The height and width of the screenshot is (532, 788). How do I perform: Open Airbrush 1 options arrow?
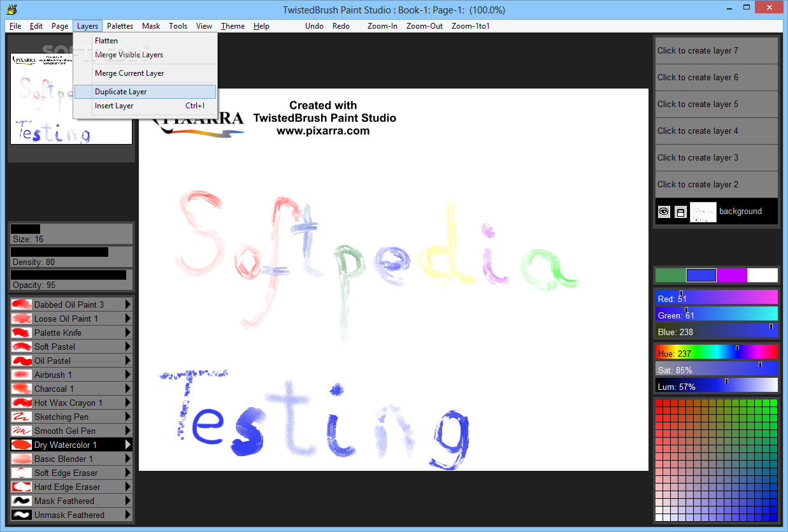[x=127, y=375]
